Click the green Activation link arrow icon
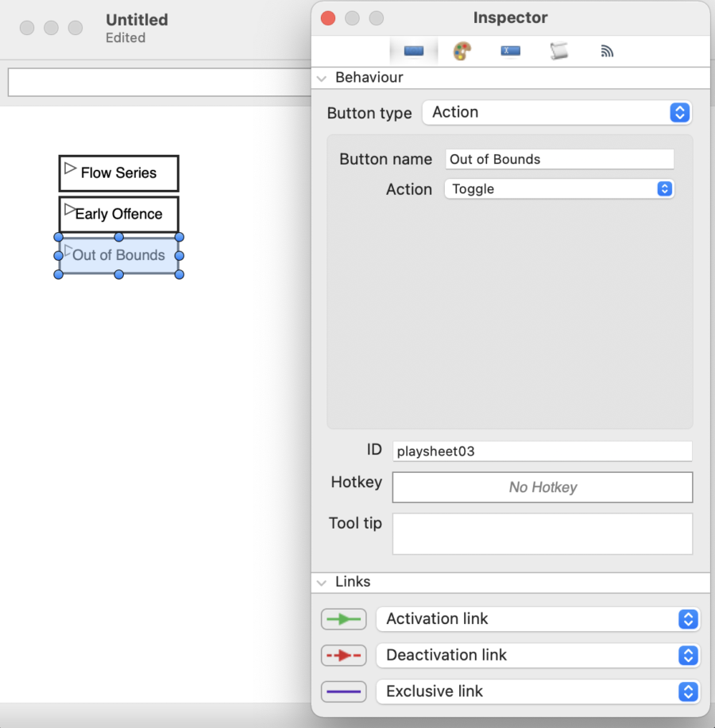The width and height of the screenshot is (715, 728). [x=343, y=618]
